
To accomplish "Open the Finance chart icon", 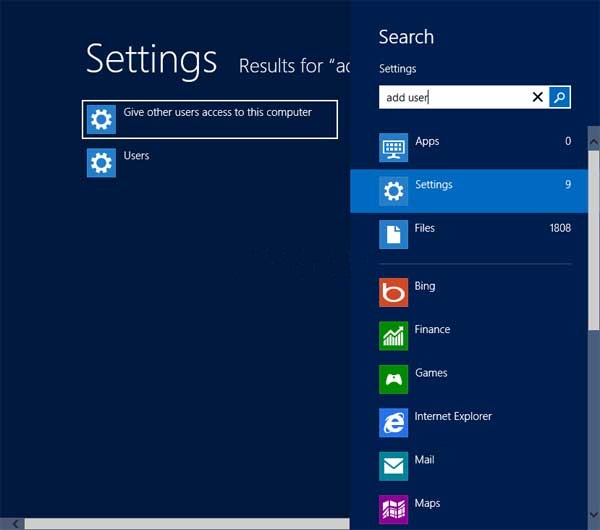I will point(393,336).
